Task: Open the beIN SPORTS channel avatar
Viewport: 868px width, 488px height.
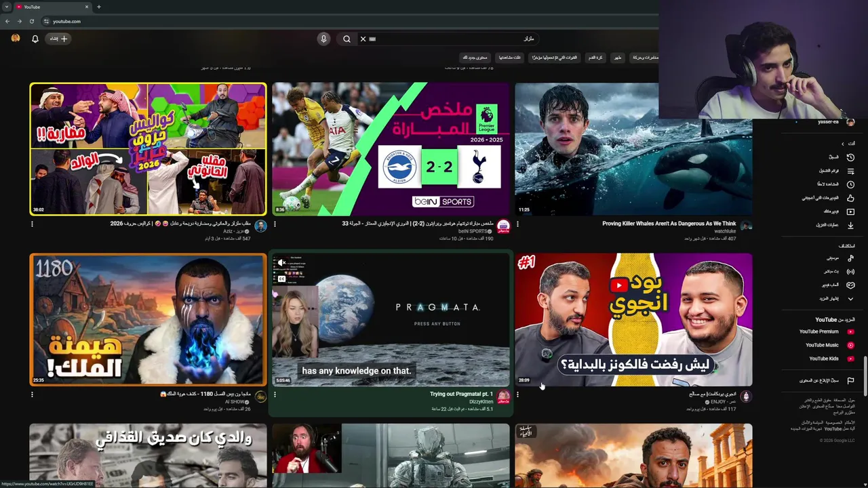Action: 503,226
